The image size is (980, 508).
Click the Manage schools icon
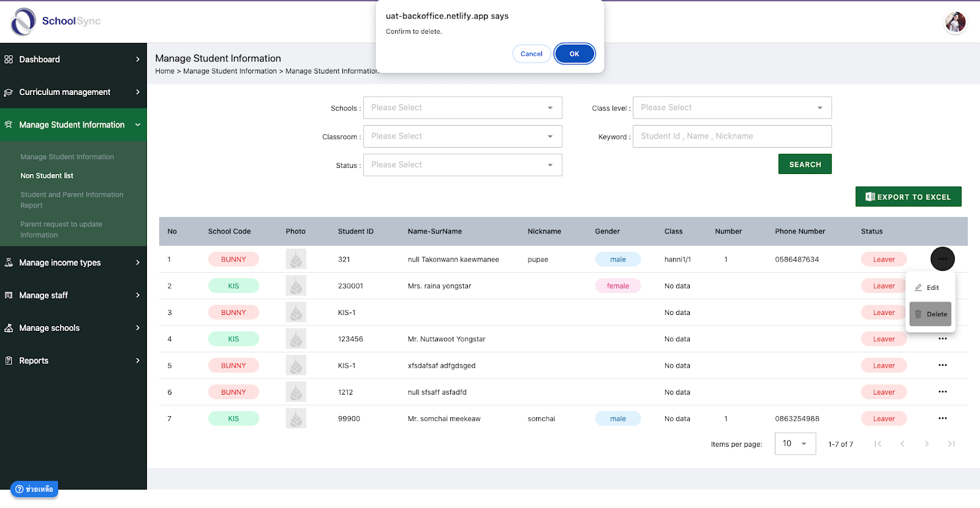[9, 328]
